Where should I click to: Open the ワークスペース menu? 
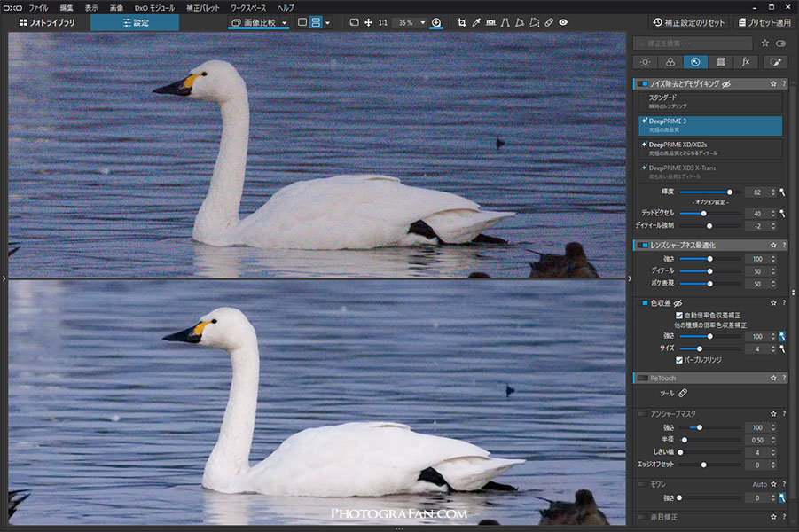pyautogui.click(x=248, y=8)
